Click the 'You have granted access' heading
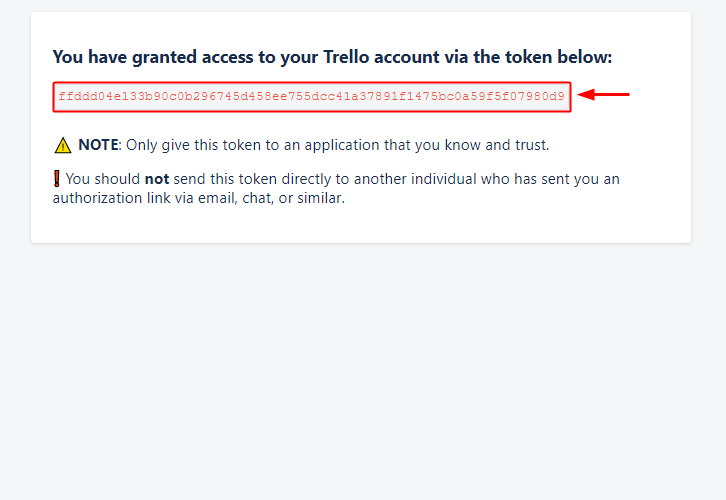The width and height of the screenshot is (726, 500). [332, 57]
